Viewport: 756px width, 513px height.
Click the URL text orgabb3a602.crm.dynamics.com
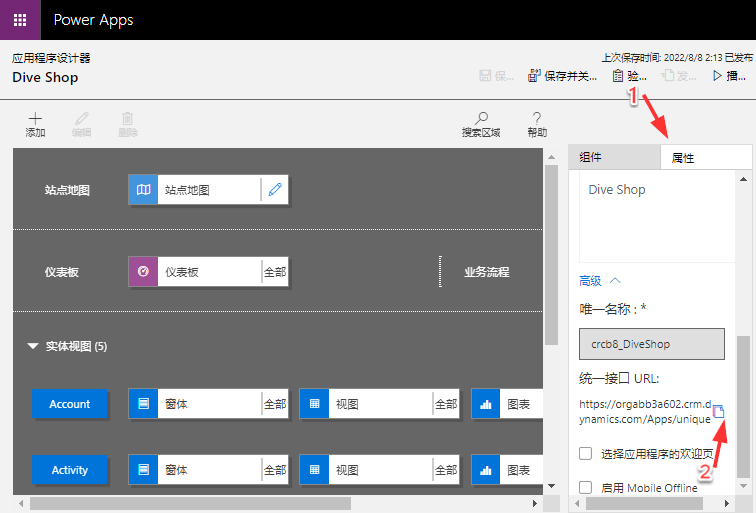tap(645, 411)
